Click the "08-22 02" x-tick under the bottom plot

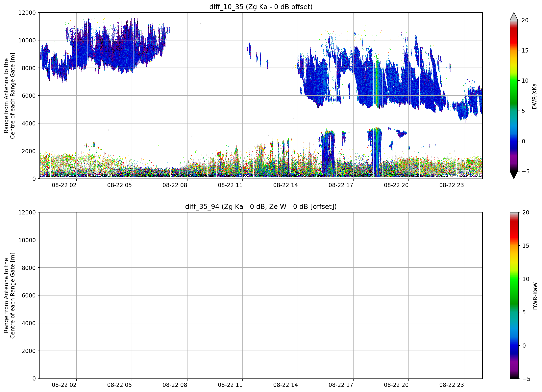coord(64,385)
